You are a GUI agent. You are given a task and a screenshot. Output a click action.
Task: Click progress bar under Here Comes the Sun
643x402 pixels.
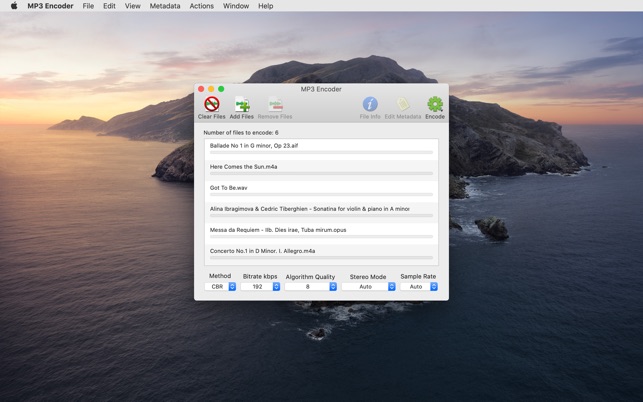[322, 174]
